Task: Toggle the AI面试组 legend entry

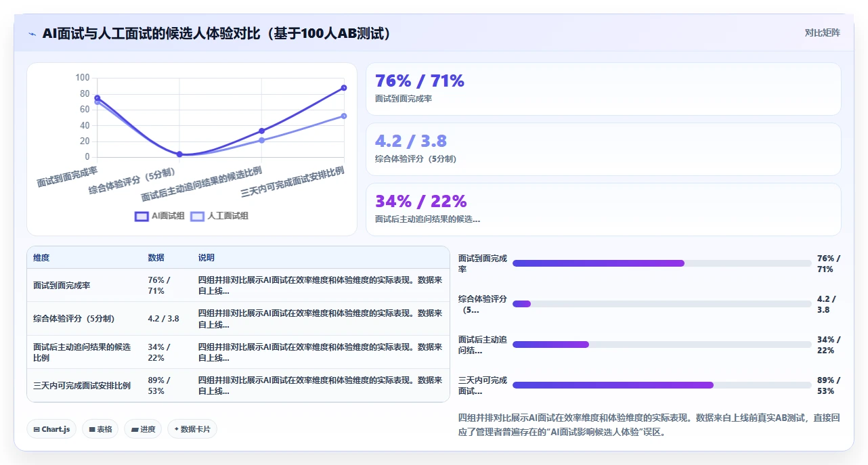Action: pyautogui.click(x=160, y=216)
